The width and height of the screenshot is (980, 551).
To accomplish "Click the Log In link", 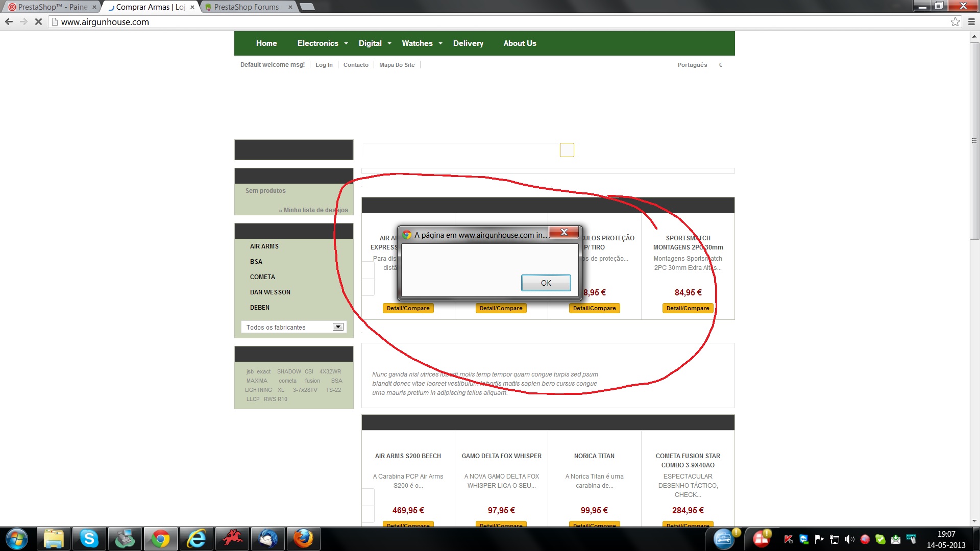I will tap(324, 65).
